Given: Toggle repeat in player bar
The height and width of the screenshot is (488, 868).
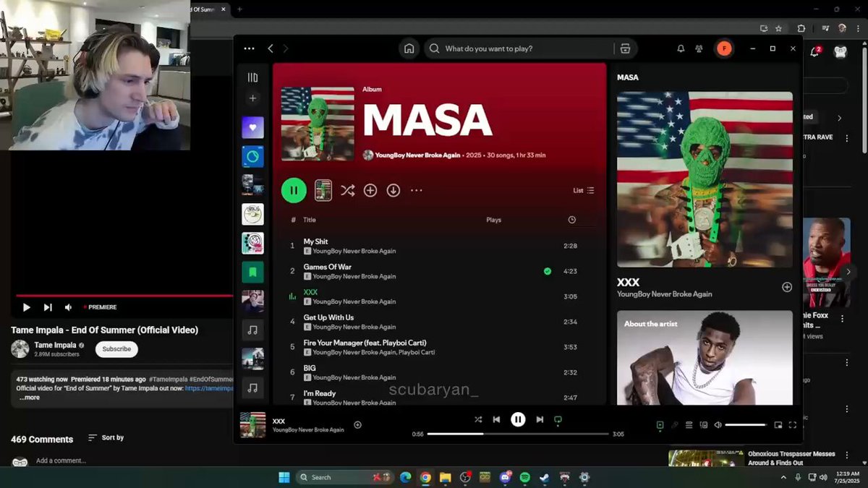Looking at the screenshot, I should pos(558,419).
